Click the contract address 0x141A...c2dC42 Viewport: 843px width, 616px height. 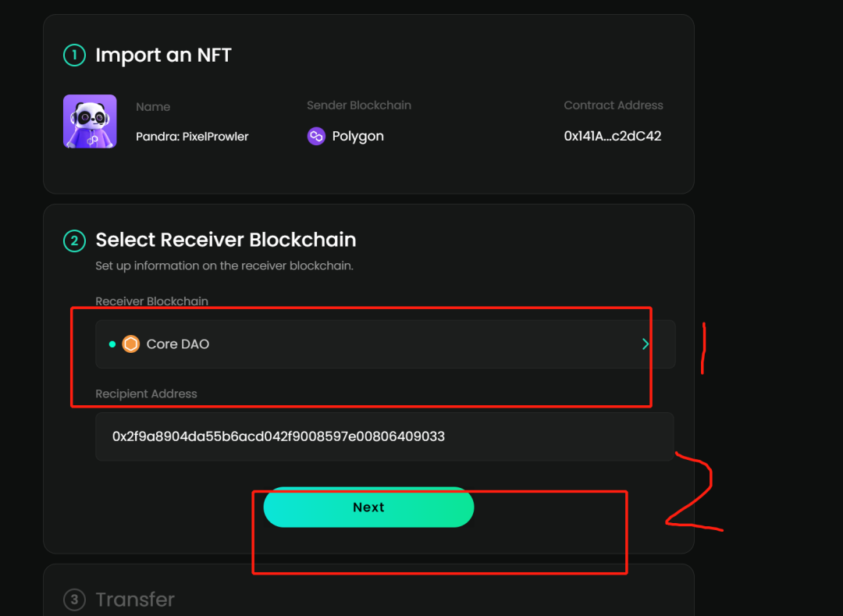(613, 136)
